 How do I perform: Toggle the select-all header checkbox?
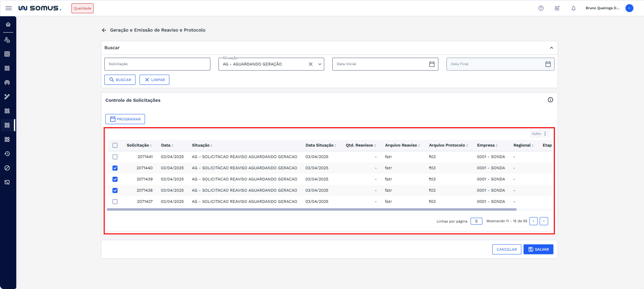[x=115, y=145]
